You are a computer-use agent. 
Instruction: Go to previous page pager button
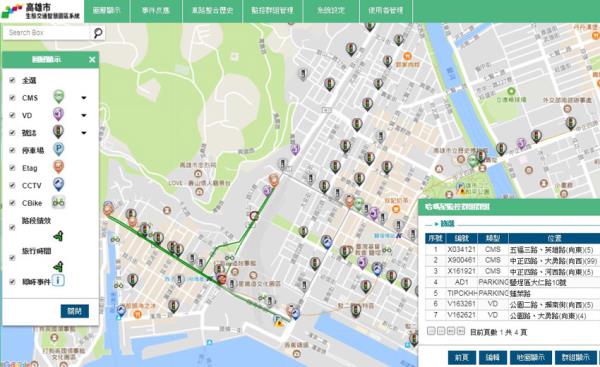[441, 331]
